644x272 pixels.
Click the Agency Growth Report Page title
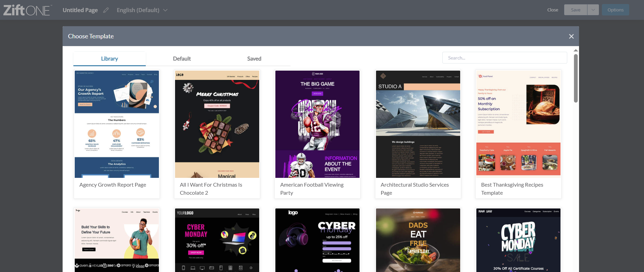click(x=113, y=185)
